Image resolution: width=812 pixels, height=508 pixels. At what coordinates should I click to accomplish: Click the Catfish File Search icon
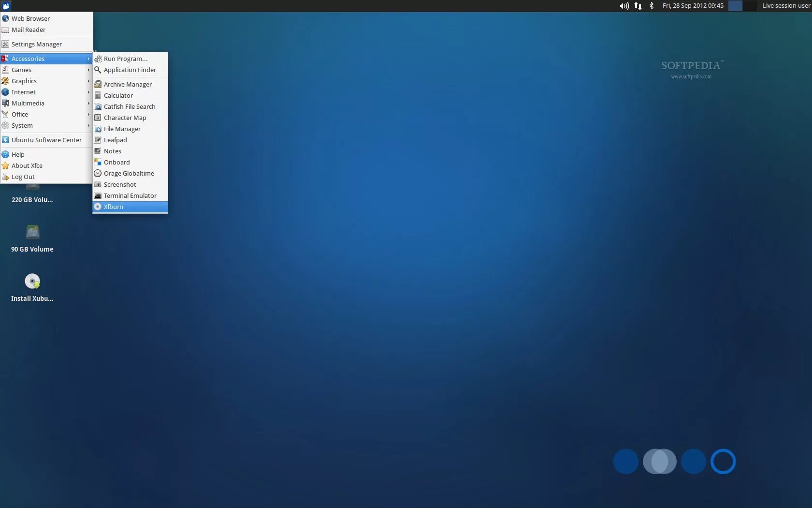coord(98,106)
